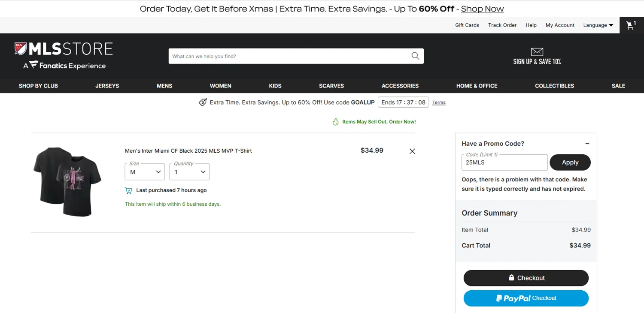This screenshot has height=313, width=644.
Task: Expand the Language menu
Action: click(598, 25)
